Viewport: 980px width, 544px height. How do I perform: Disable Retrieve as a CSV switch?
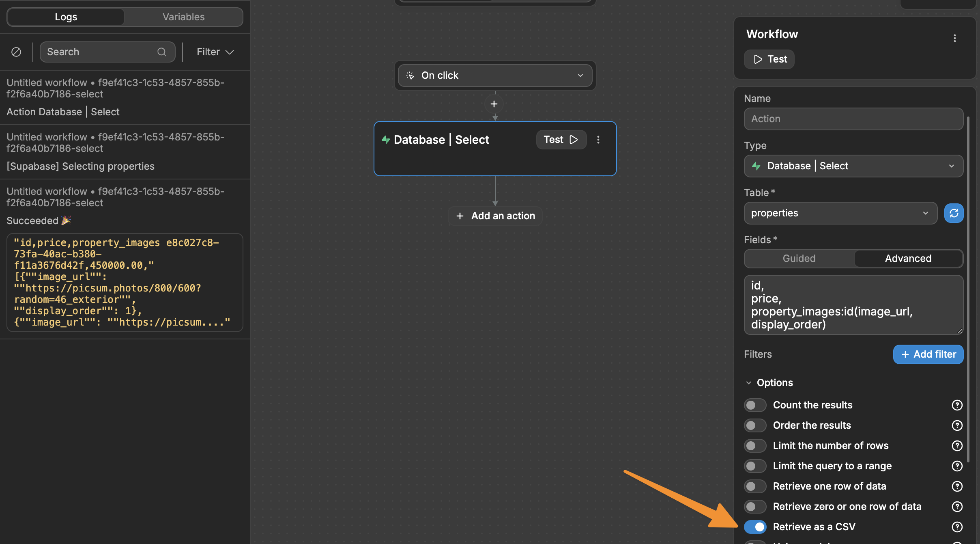[x=755, y=527]
